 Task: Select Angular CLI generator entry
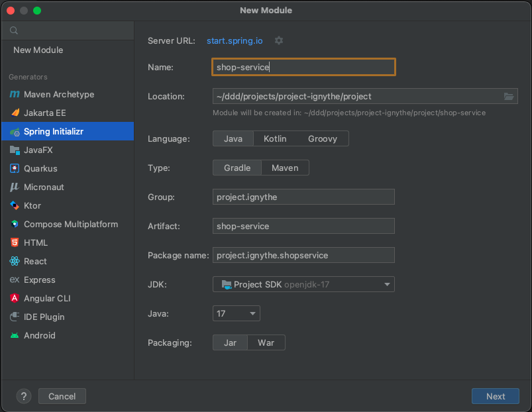pos(68,299)
